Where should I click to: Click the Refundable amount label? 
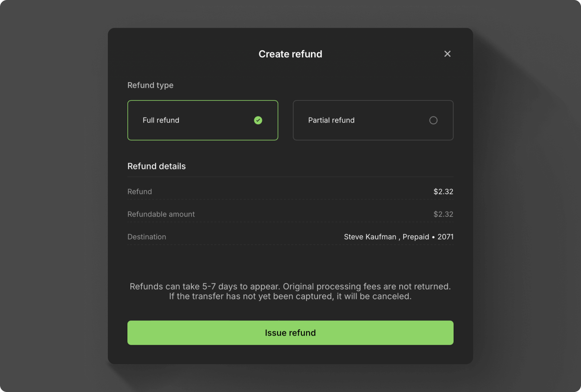[x=161, y=214]
